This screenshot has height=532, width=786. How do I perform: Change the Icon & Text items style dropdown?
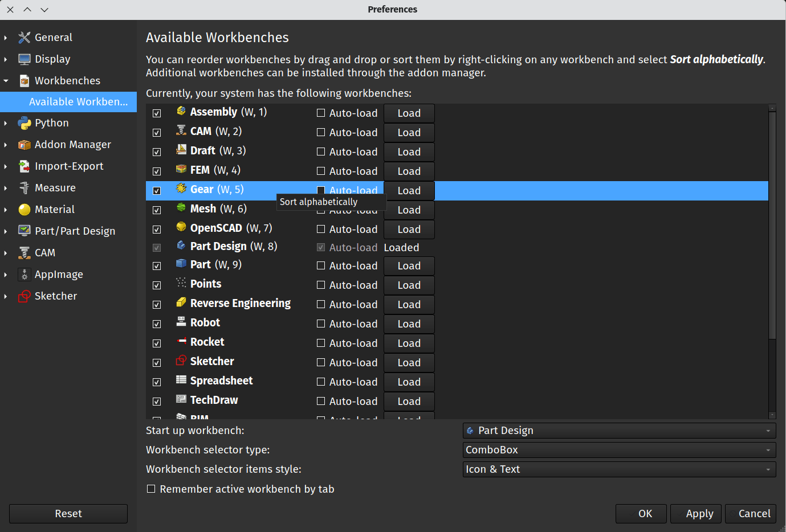pyautogui.click(x=619, y=469)
